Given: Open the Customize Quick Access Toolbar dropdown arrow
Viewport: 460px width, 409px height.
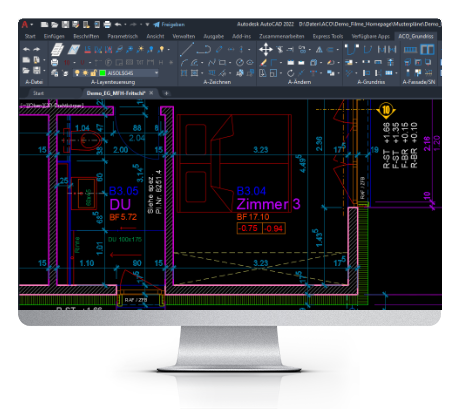Looking at the screenshot, I should pos(147,25).
